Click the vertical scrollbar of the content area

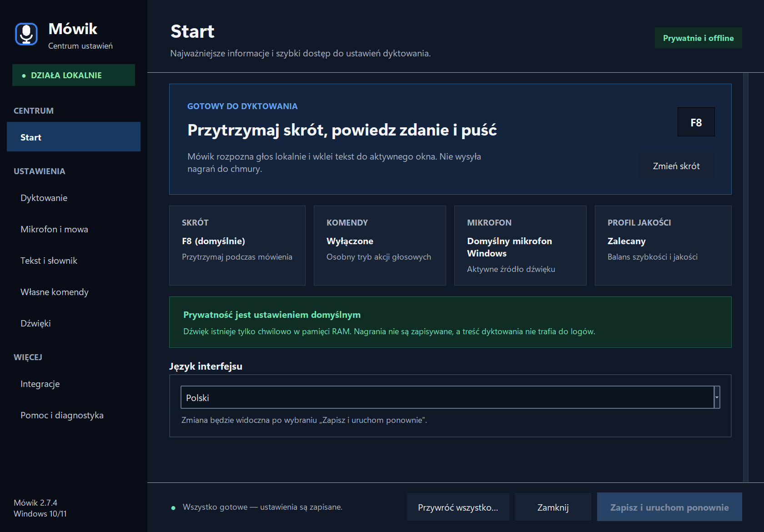tap(745, 277)
